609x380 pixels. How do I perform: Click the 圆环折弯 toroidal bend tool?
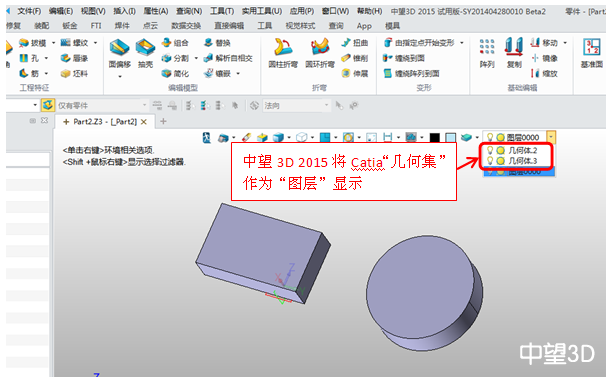[320, 54]
